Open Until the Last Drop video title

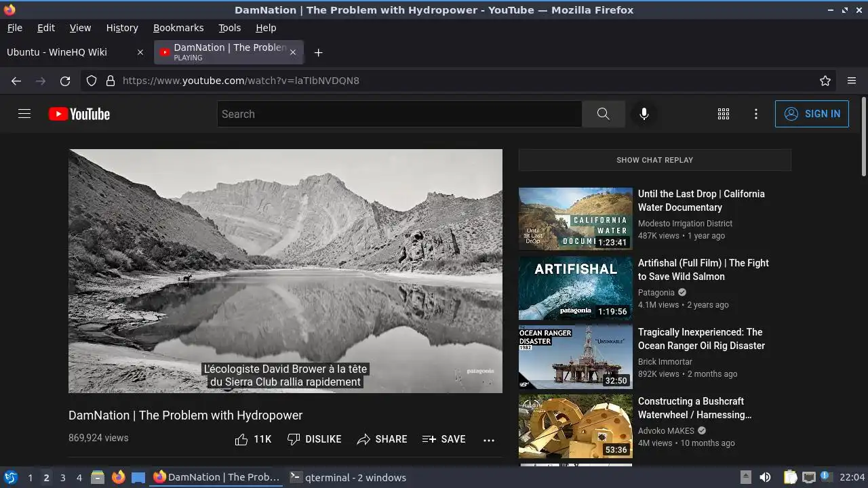point(701,201)
